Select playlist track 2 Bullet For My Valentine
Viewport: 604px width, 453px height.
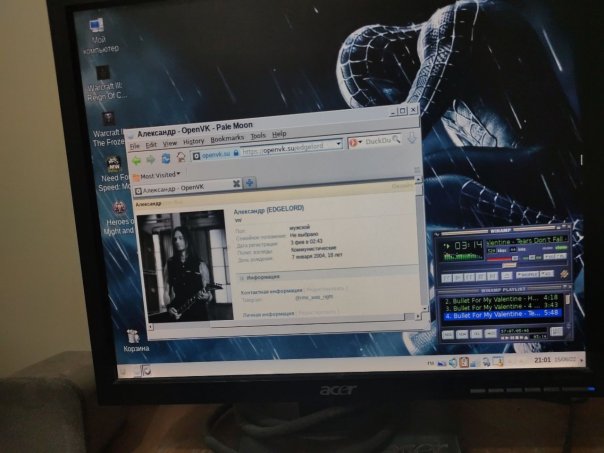click(x=502, y=299)
